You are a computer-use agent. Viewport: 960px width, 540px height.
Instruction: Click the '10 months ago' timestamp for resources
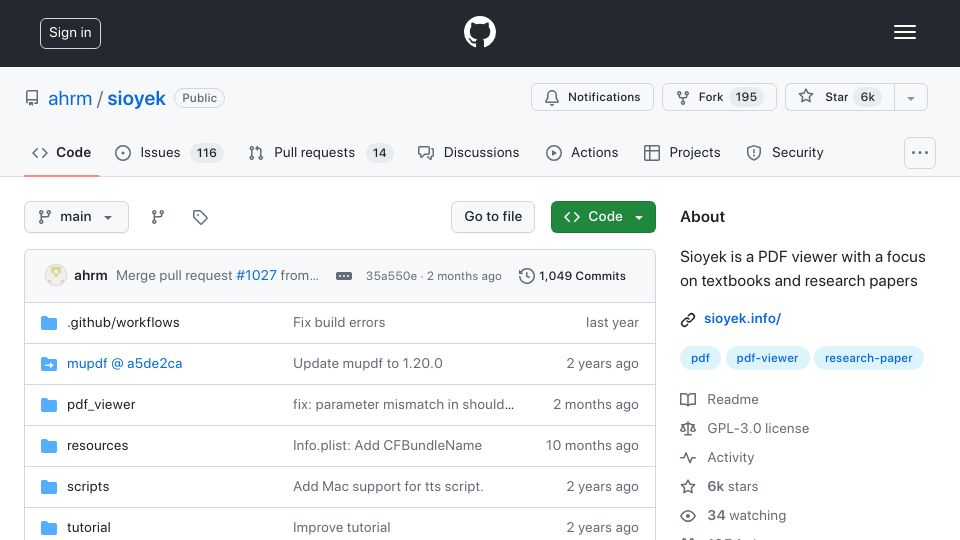point(592,446)
